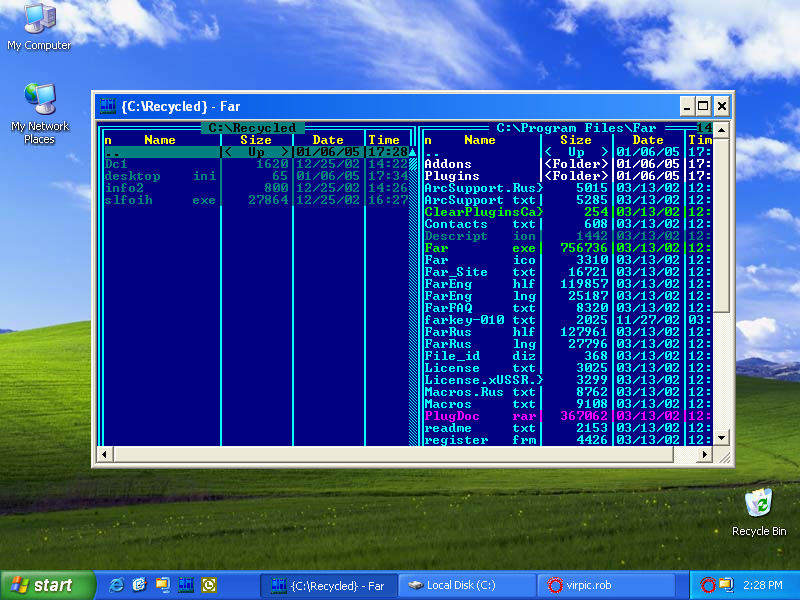
Task: Click the Name column header in right panel
Action: (x=480, y=140)
